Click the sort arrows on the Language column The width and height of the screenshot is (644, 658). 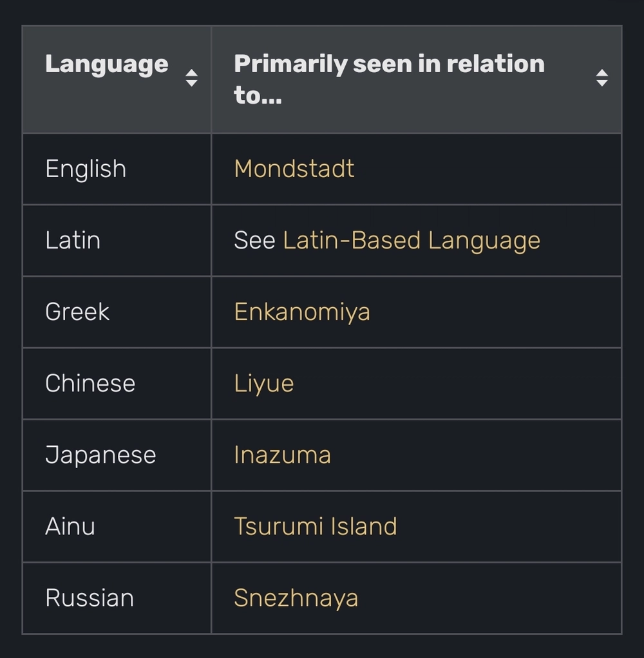191,78
